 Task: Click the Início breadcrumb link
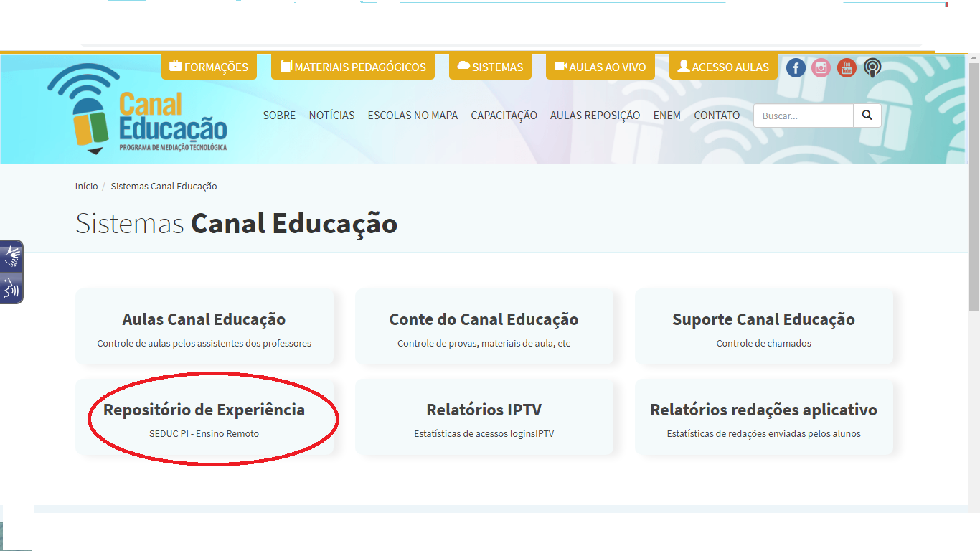(x=86, y=187)
